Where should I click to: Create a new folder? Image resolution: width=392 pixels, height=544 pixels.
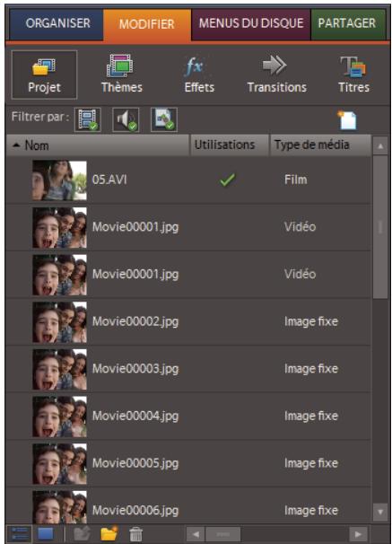(x=109, y=533)
